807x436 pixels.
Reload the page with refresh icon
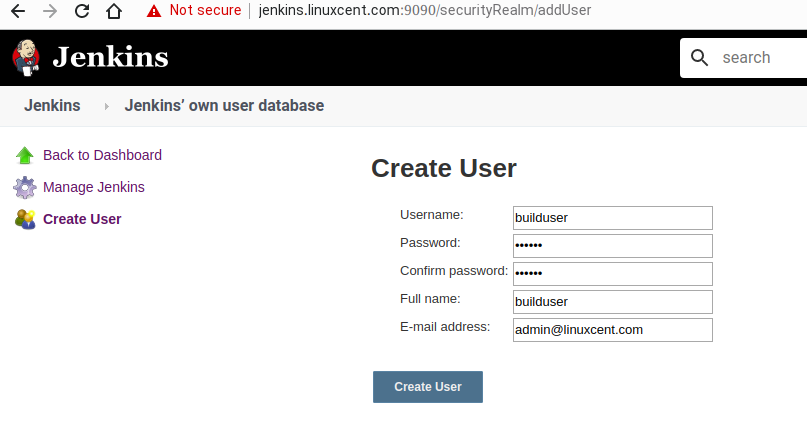82,11
